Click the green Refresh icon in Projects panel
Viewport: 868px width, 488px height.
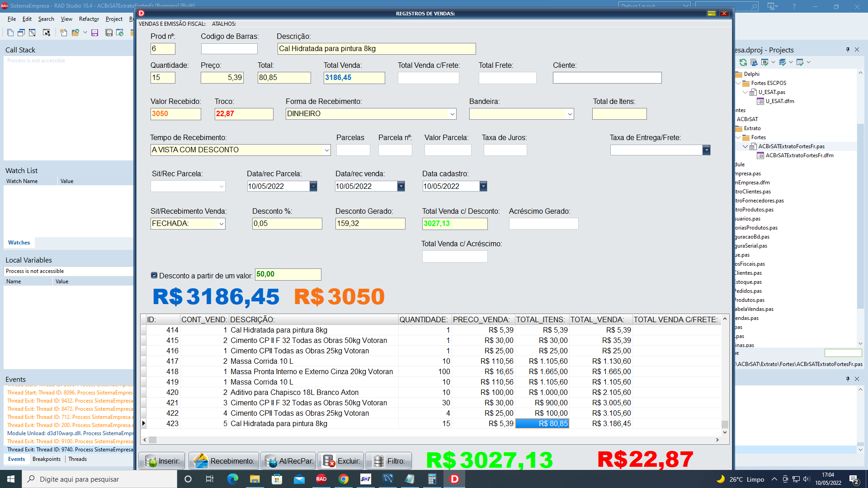tap(743, 62)
